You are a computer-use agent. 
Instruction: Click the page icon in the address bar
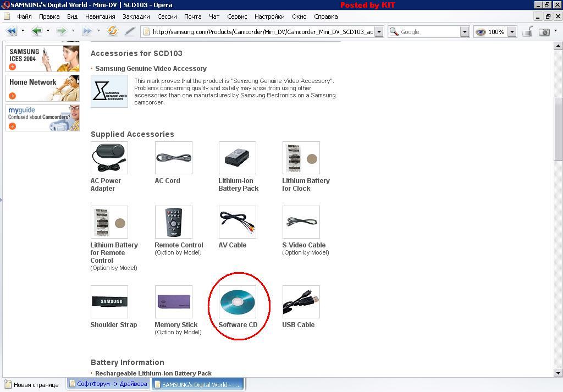[146, 31]
